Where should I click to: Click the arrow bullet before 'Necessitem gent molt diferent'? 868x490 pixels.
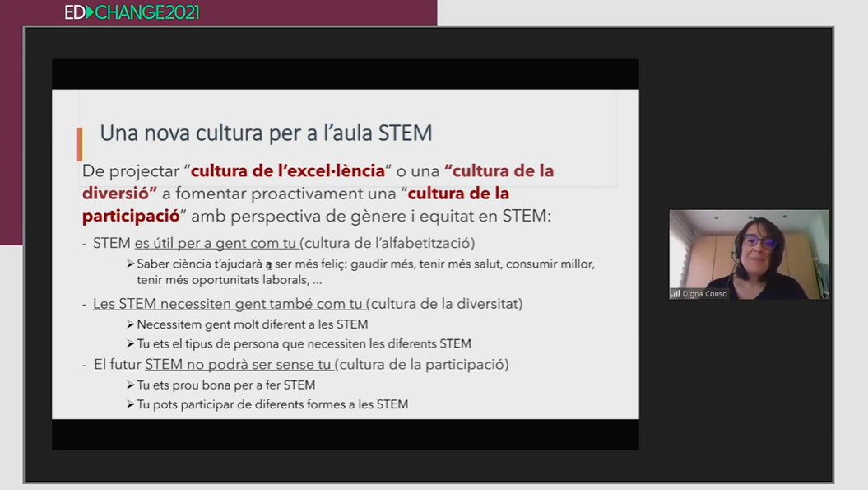[x=130, y=324]
